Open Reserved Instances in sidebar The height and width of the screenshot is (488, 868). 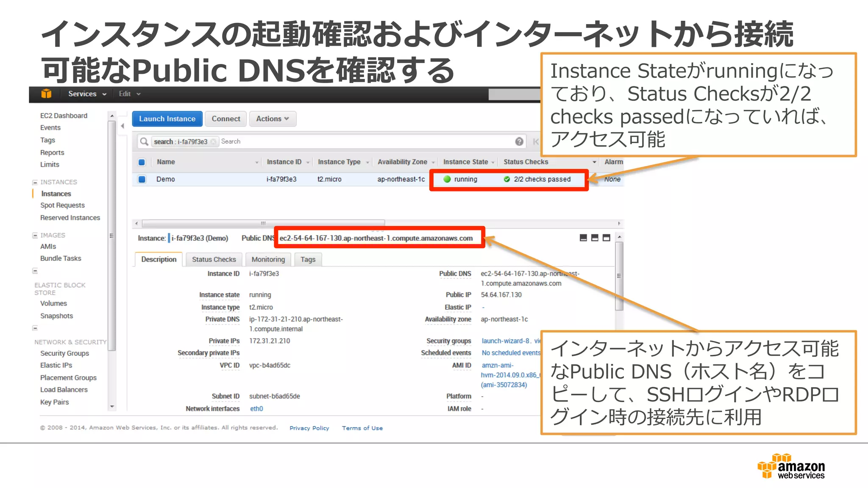click(70, 218)
